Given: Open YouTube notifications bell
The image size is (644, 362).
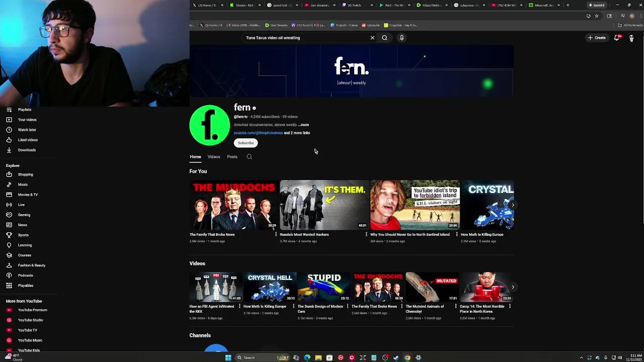Looking at the screenshot, I should (617, 38).
